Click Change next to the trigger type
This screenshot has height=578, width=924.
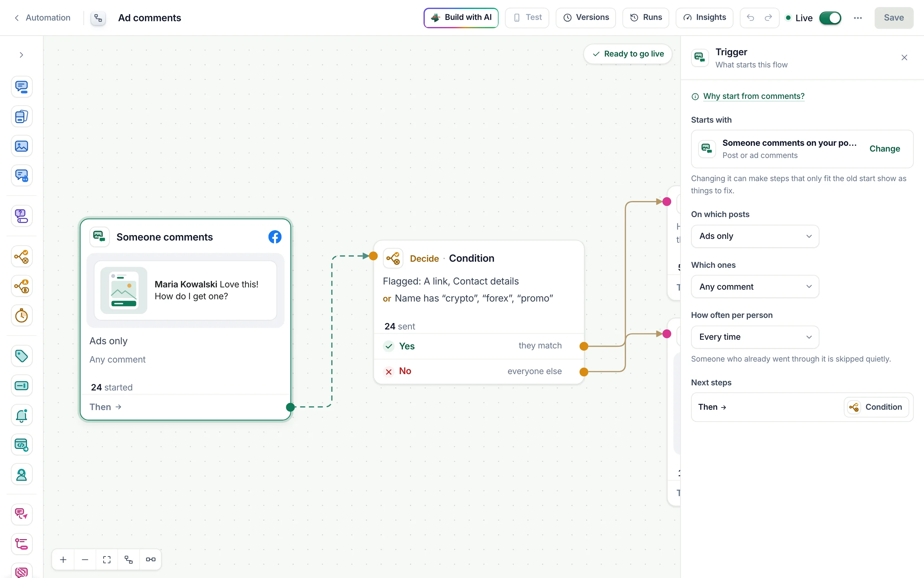[x=885, y=149]
